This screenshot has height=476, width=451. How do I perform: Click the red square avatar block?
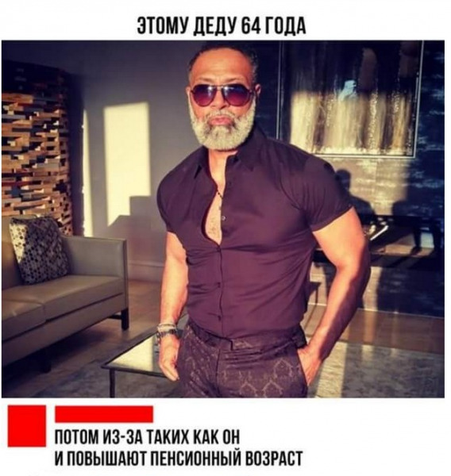(x=27, y=425)
